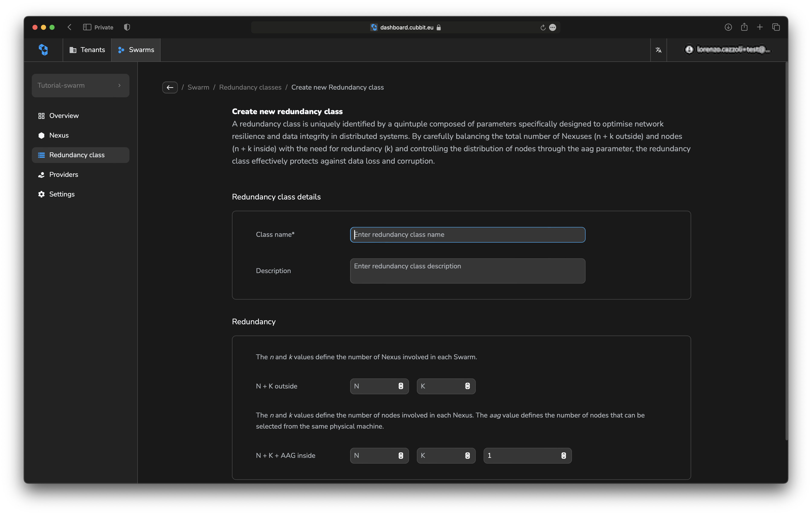Click the Settings gear icon
The width and height of the screenshot is (812, 515).
pyautogui.click(x=41, y=194)
